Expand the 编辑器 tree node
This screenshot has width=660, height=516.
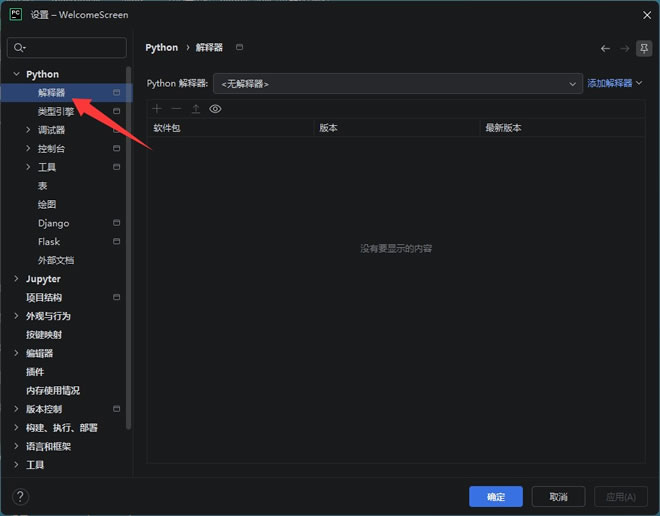click(x=16, y=353)
